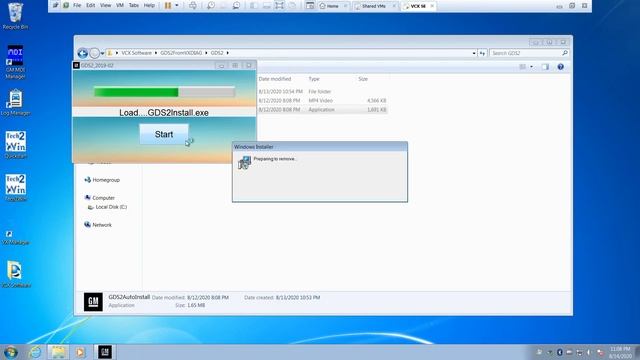Open the recent locations dropdown beside forward arrow
The width and height of the screenshot is (640, 360).
(x=102, y=53)
